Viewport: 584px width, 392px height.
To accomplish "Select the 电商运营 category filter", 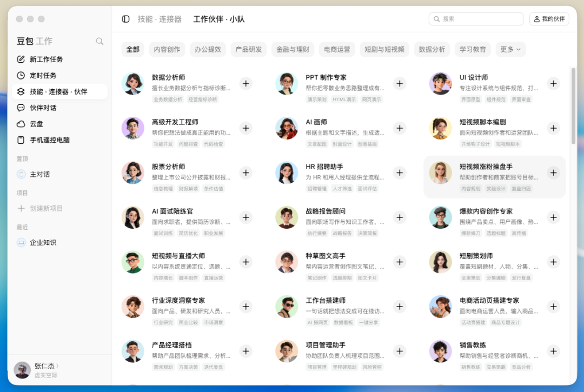I will click(x=337, y=50).
